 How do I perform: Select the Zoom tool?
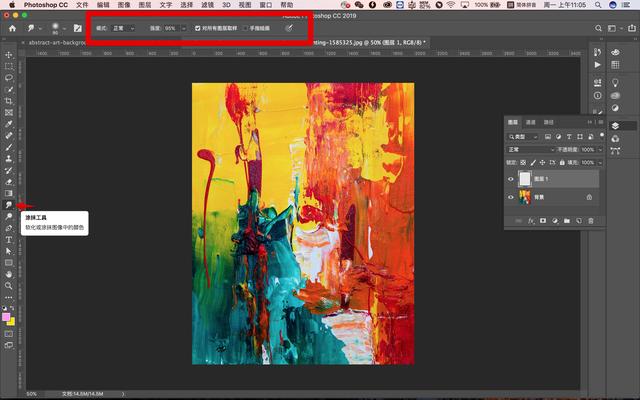(x=9, y=286)
